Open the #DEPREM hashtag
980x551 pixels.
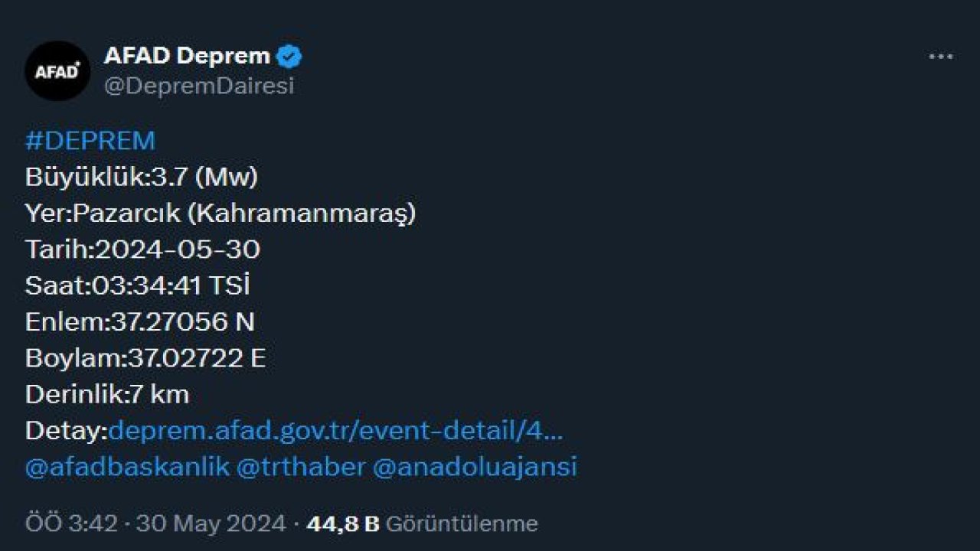point(89,140)
